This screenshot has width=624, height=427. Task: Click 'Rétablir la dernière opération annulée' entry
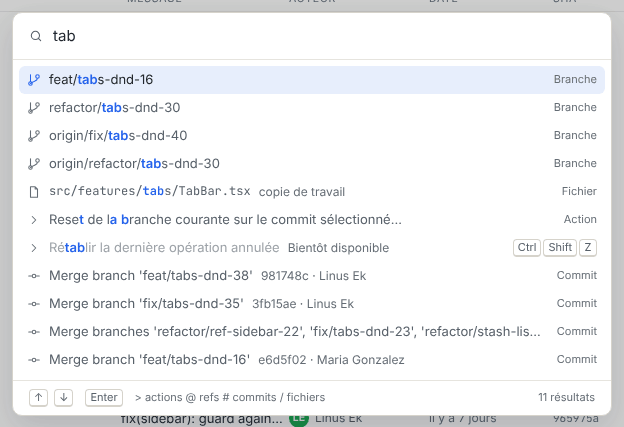(312, 248)
